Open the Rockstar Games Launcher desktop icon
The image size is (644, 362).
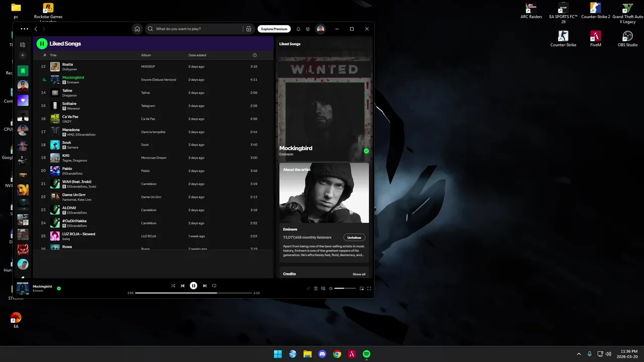(48, 13)
